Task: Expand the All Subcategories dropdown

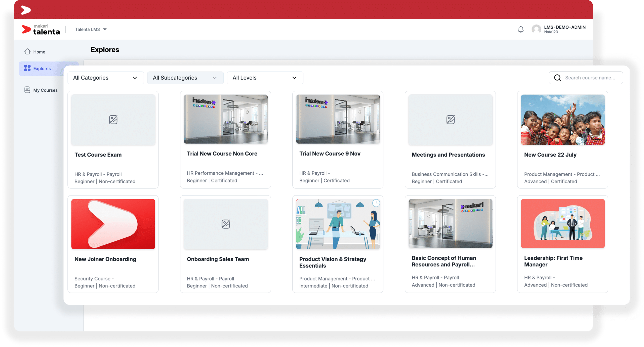Action: 185,78
